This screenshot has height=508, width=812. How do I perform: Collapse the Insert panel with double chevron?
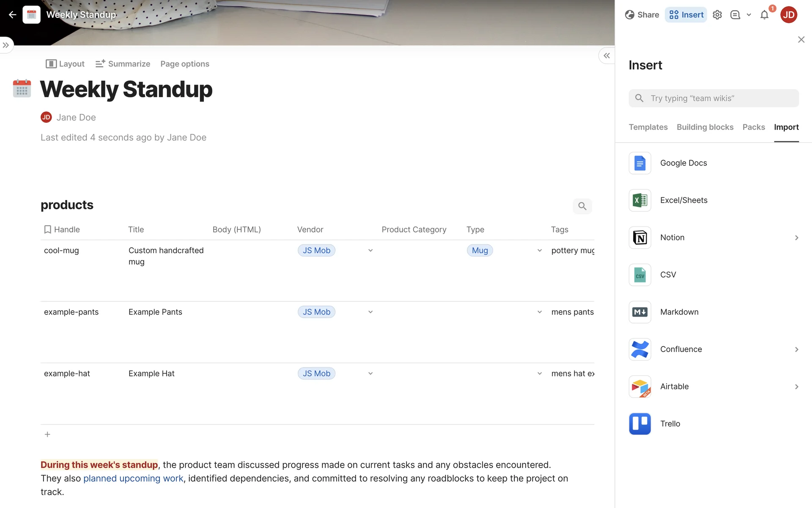606,55
